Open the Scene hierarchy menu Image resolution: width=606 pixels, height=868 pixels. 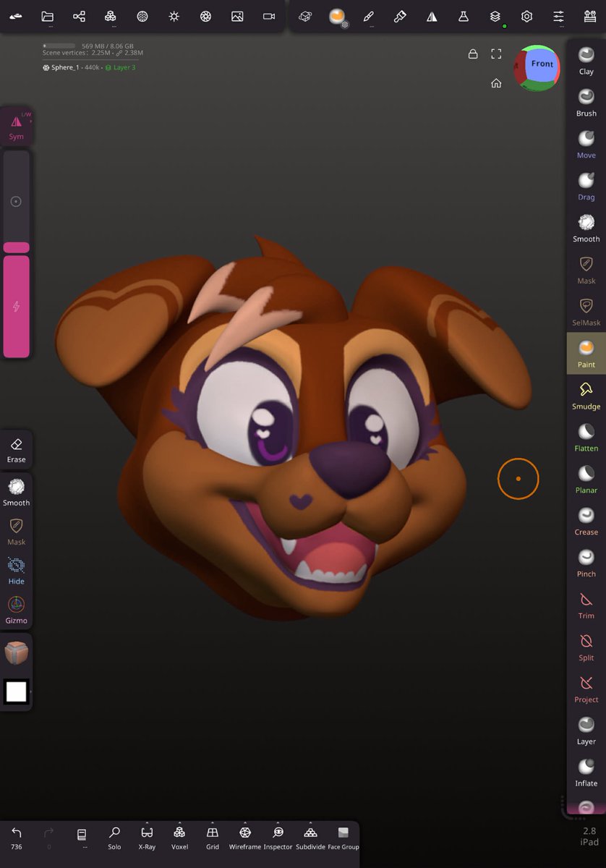click(79, 16)
